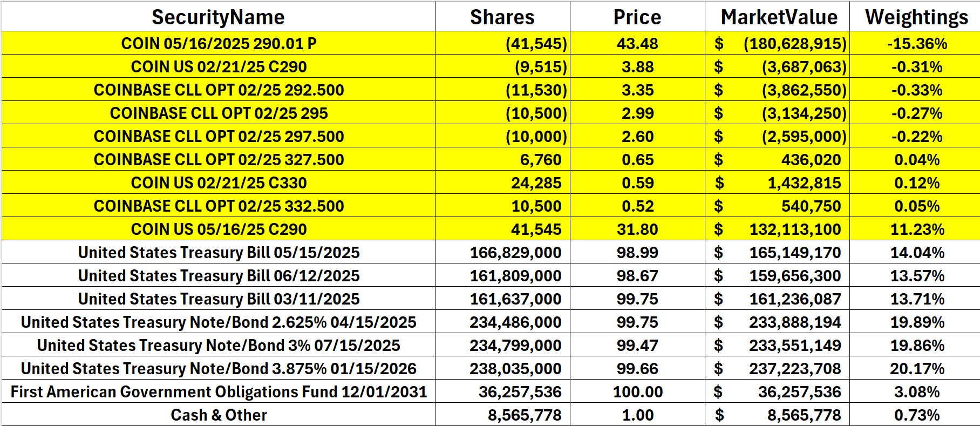
Task: Select the COIN 05/16/2025 290.01 P cell
Action: click(219, 43)
